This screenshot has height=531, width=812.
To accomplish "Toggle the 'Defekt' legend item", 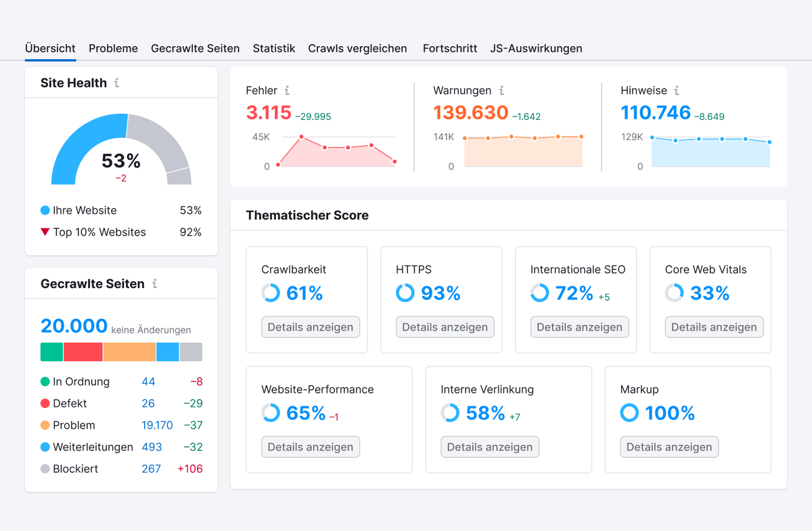I will (70, 403).
